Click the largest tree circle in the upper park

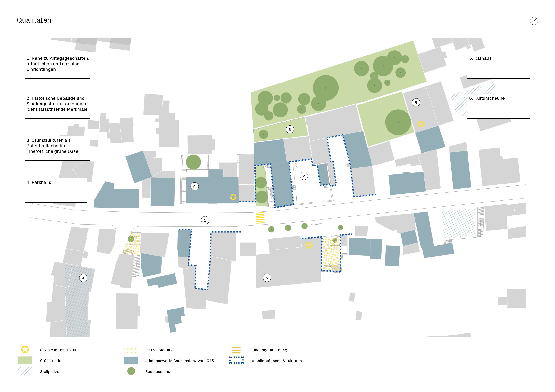click(326, 88)
